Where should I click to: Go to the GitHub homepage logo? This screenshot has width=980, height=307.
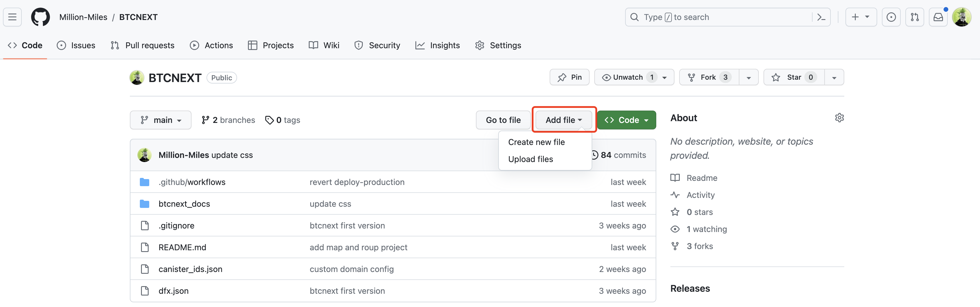point(40,17)
